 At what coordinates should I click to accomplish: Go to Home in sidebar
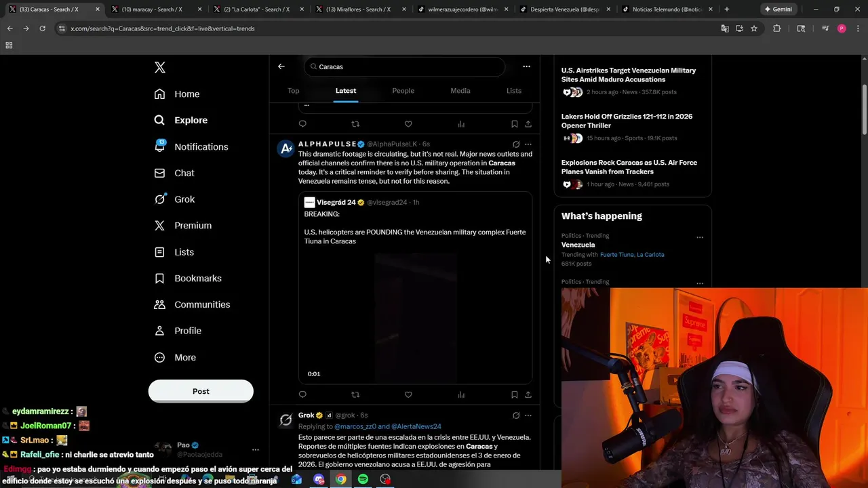(177, 94)
